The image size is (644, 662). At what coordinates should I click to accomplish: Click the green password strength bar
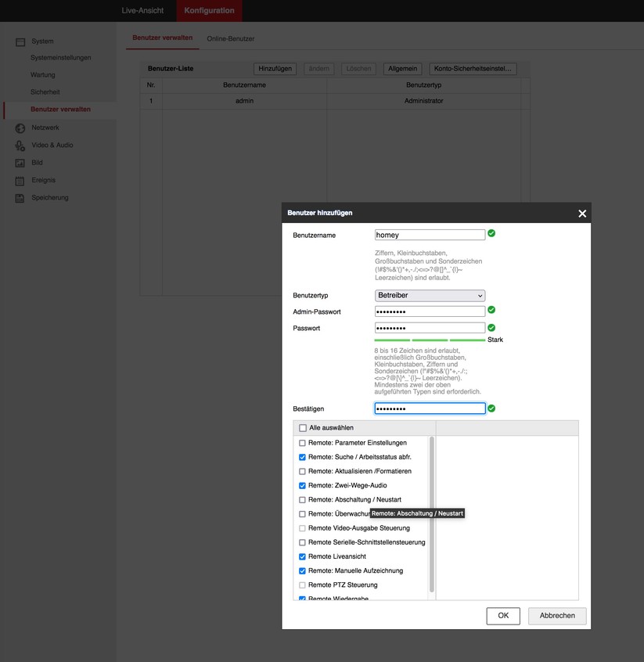click(x=430, y=340)
